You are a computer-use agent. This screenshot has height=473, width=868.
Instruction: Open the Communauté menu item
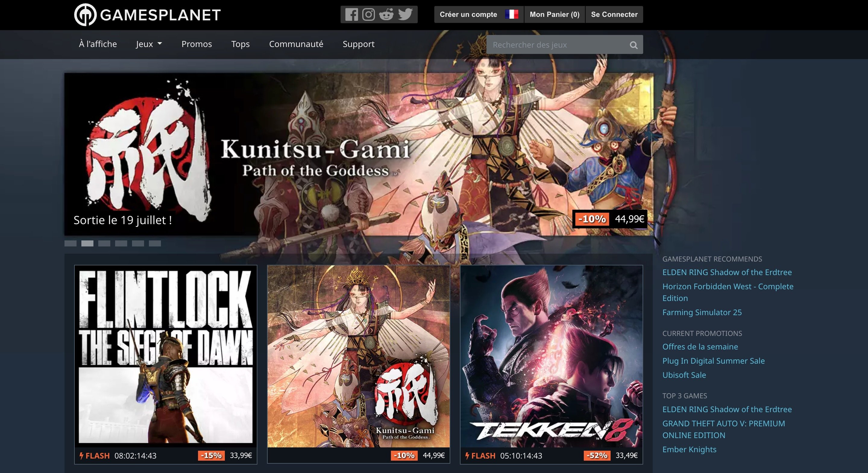(296, 44)
